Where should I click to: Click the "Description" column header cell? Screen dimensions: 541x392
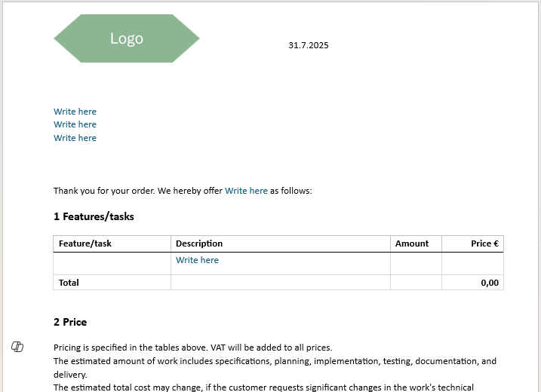pyautogui.click(x=199, y=243)
